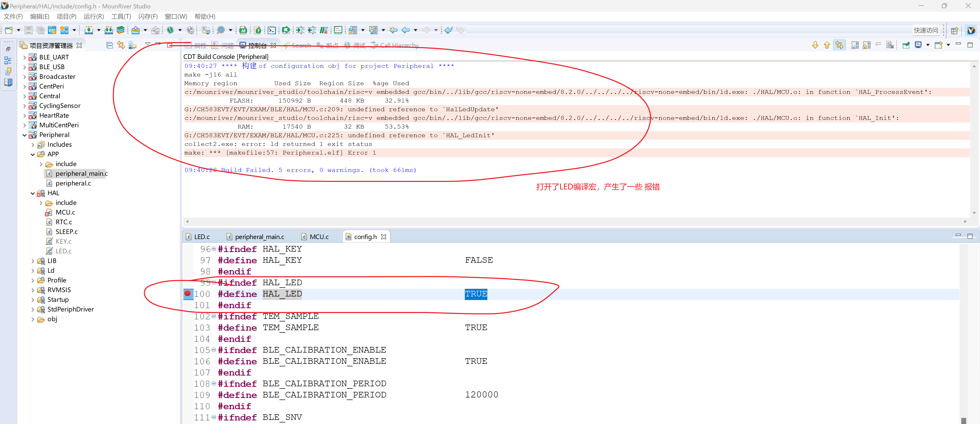Click the Last Edit Location arrow icon
Viewport: 980px width, 424px height.
(394, 30)
